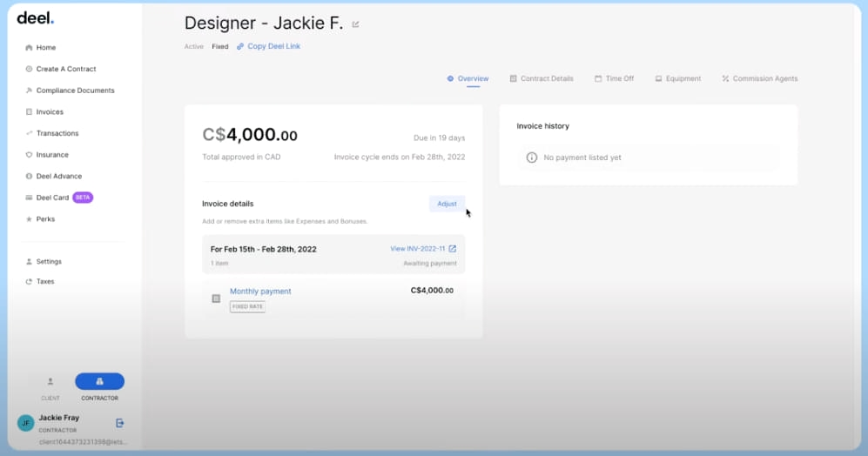
Task: Click the Deel logo
Action: (36, 18)
